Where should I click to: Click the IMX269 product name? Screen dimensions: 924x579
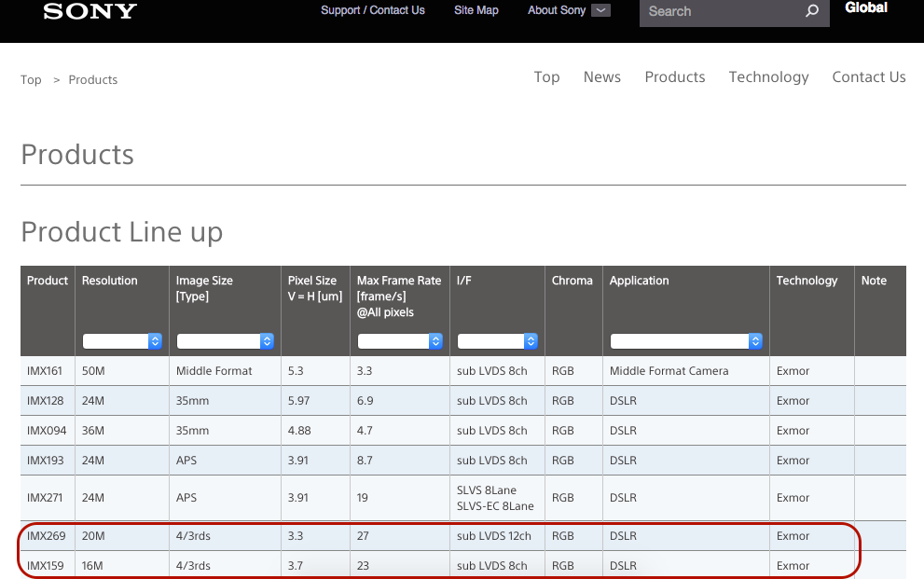[x=45, y=536]
